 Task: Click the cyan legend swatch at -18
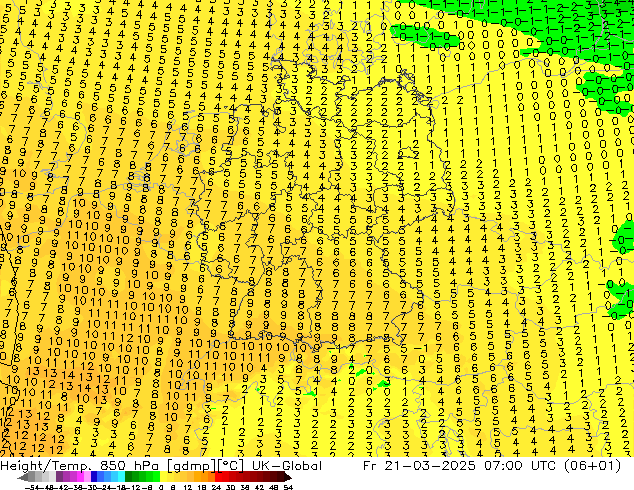[121, 477]
